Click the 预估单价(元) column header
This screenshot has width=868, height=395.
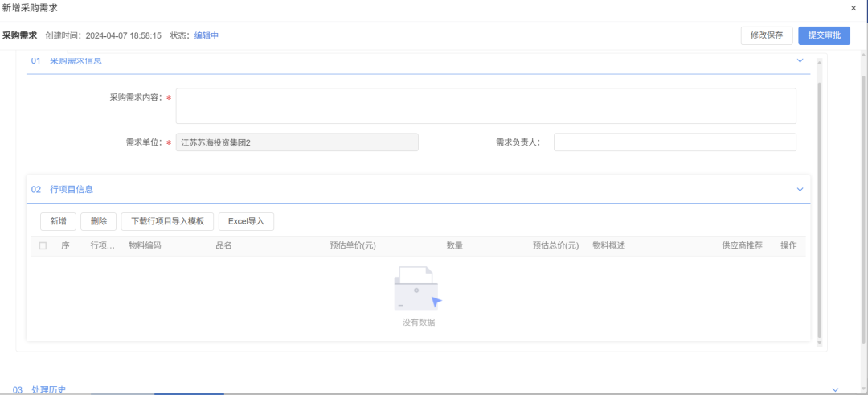[352, 245]
